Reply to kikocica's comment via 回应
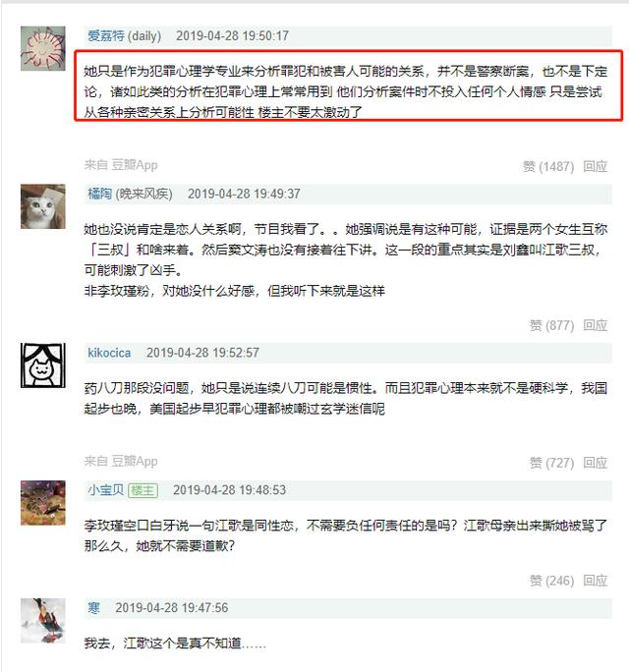The image size is (629, 672). 596,463
